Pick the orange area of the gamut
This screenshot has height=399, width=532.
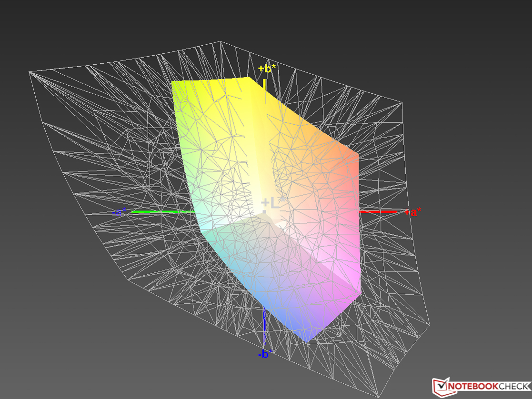tap(329, 148)
